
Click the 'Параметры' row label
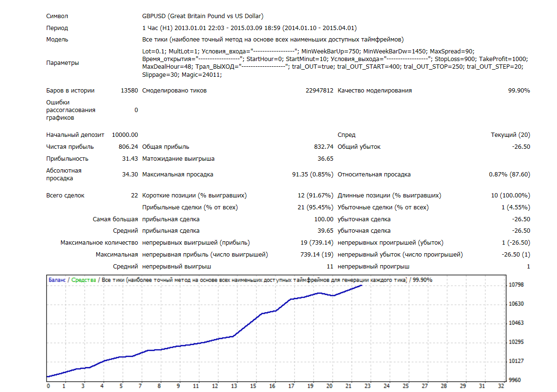62,63
